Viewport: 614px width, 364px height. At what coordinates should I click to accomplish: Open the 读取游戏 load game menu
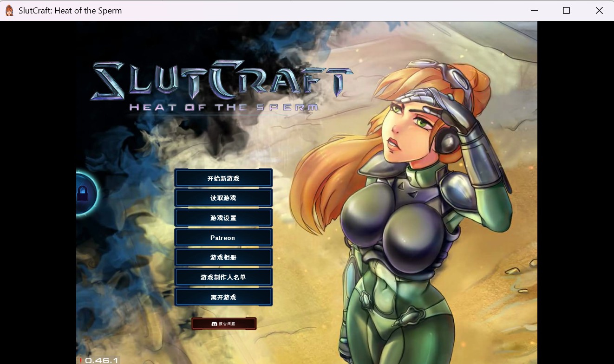(223, 198)
